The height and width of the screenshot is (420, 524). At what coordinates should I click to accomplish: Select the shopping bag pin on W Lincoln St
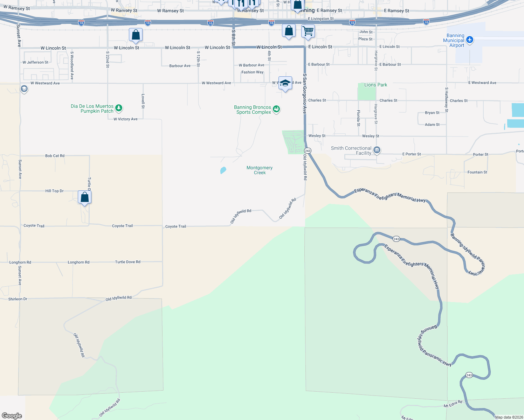[x=136, y=35]
